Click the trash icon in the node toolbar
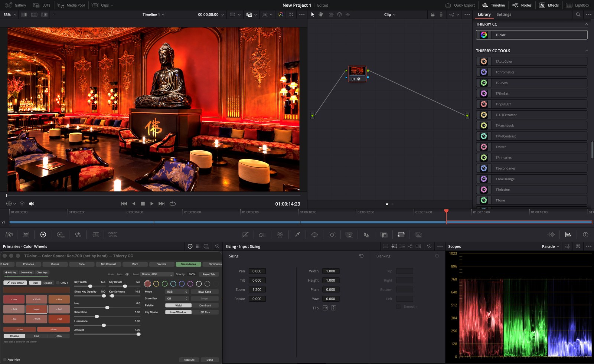This screenshot has height=364, width=594. click(441, 14)
